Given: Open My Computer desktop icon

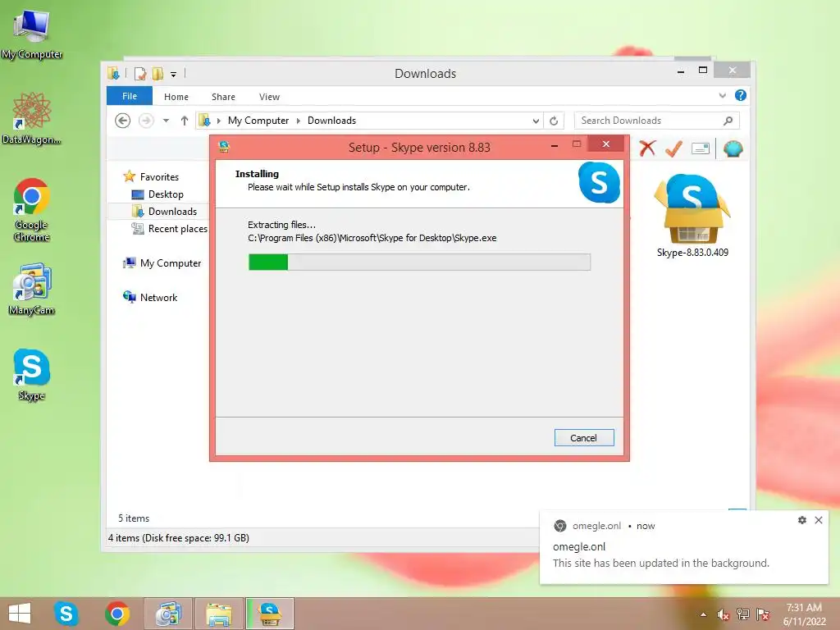Looking at the screenshot, I should pyautogui.click(x=32, y=33).
